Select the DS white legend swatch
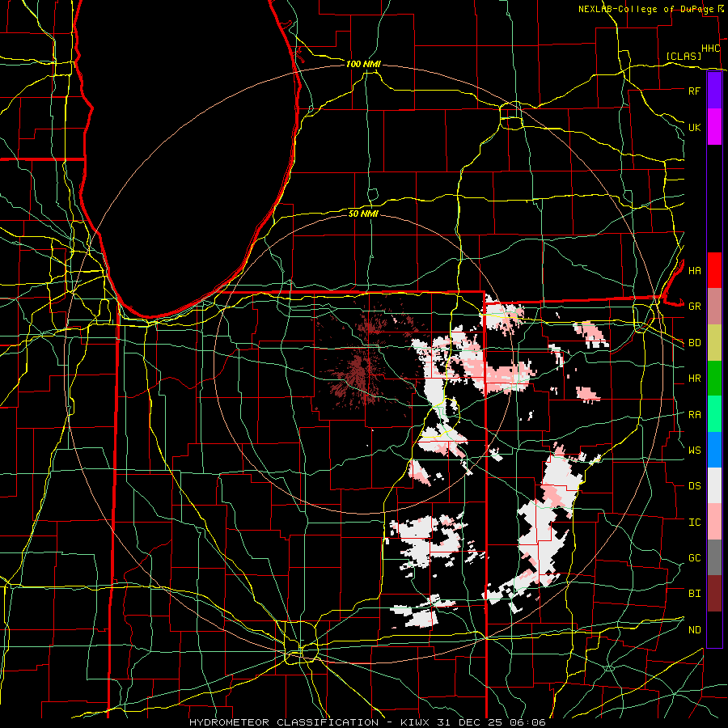 tap(714, 485)
